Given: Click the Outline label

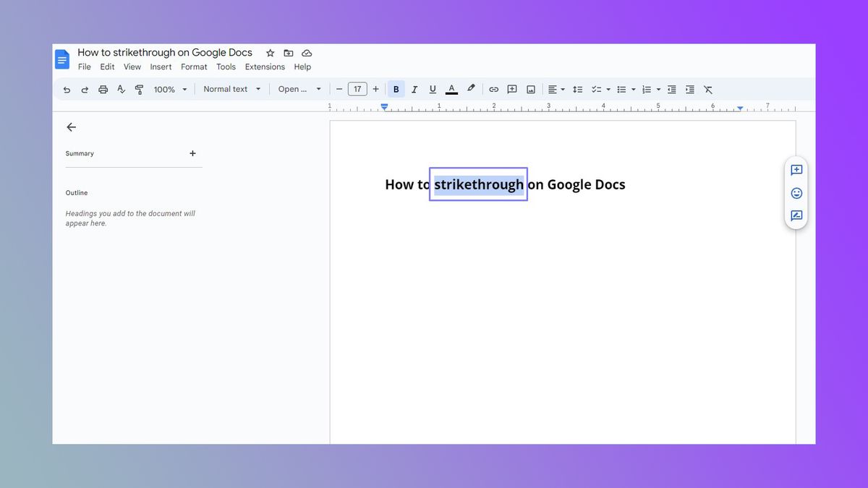Looking at the screenshot, I should pyautogui.click(x=77, y=193).
